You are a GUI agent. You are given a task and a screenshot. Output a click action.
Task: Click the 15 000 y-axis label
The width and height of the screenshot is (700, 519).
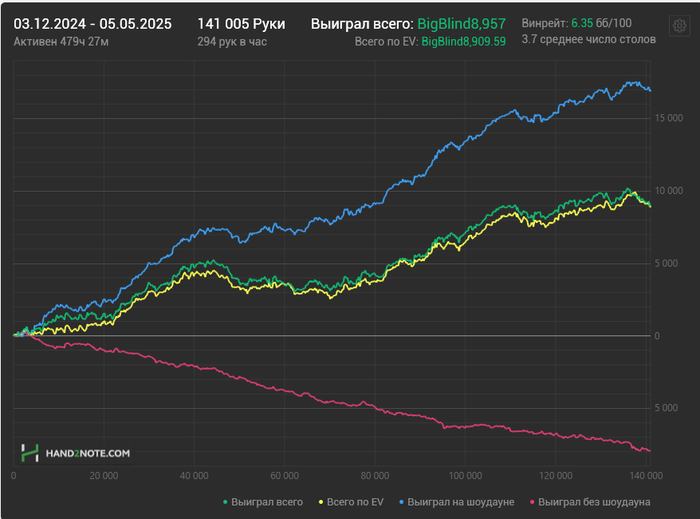tap(668, 118)
